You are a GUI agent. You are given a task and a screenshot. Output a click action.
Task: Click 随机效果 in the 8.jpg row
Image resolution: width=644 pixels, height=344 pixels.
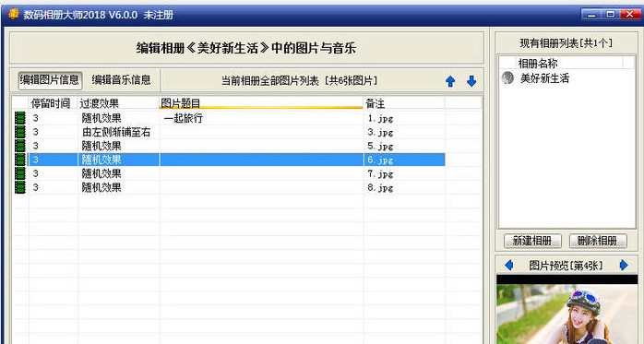click(x=101, y=187)
